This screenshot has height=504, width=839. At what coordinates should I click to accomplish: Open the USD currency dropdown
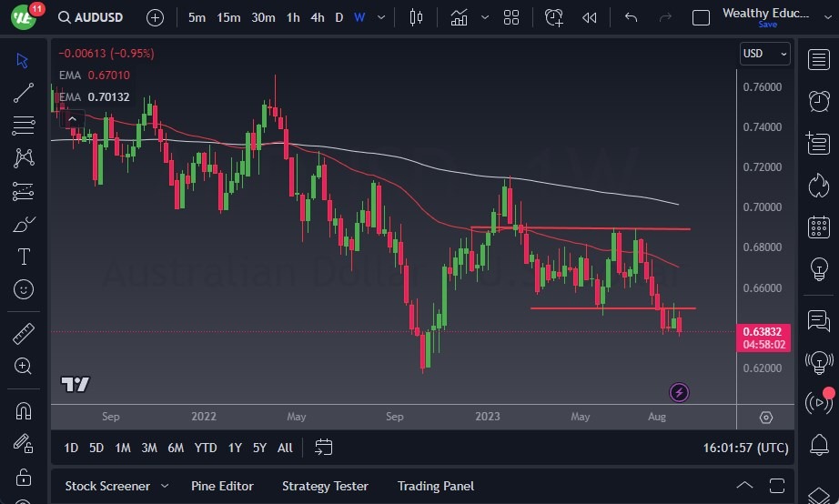764,54
